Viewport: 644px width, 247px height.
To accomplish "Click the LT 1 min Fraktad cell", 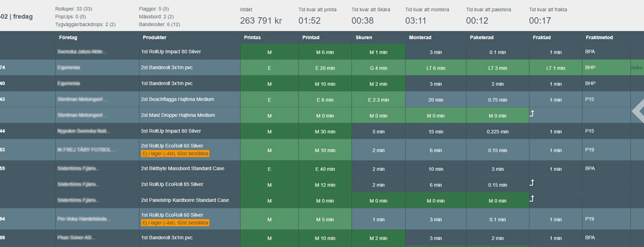I will [x=556, y=68].
